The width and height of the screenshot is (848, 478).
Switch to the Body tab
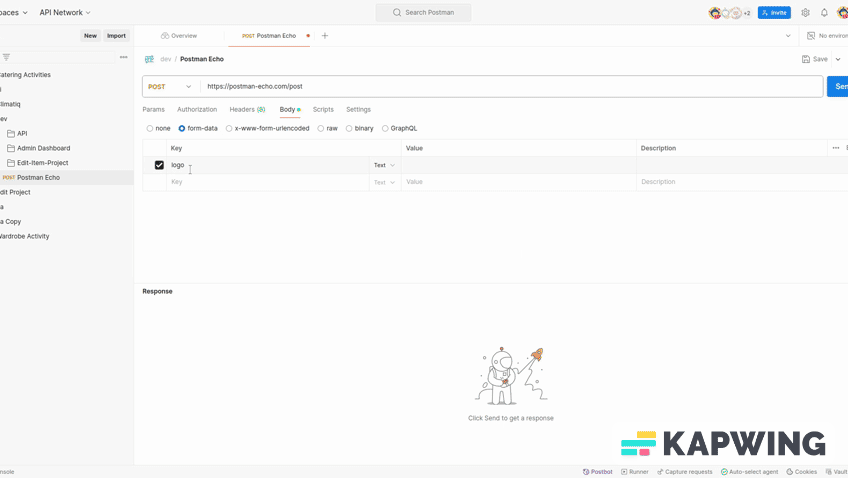point(289,109)
